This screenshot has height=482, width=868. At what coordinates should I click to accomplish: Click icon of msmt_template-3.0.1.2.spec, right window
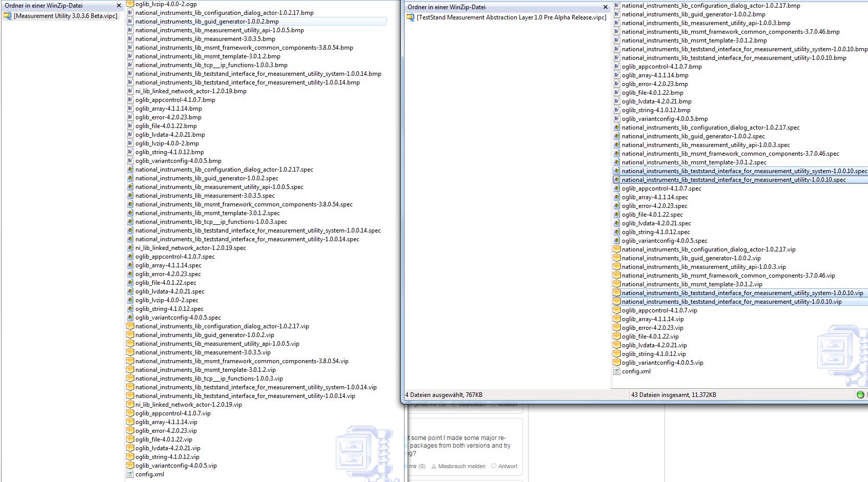coord(617,162)
